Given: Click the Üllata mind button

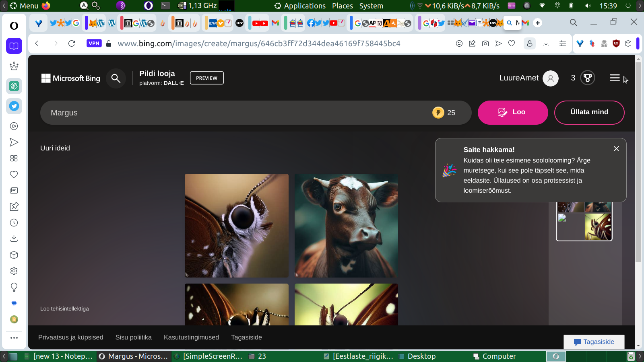Looking at the screenshot, I should pyautogui.click(x=589, y=113).
